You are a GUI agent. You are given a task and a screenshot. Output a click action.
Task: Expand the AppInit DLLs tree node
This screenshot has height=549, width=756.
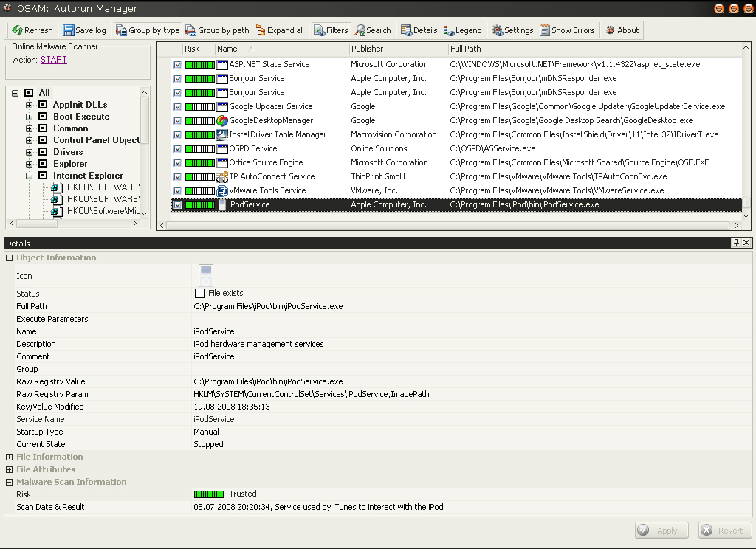(x=29, y=105)
